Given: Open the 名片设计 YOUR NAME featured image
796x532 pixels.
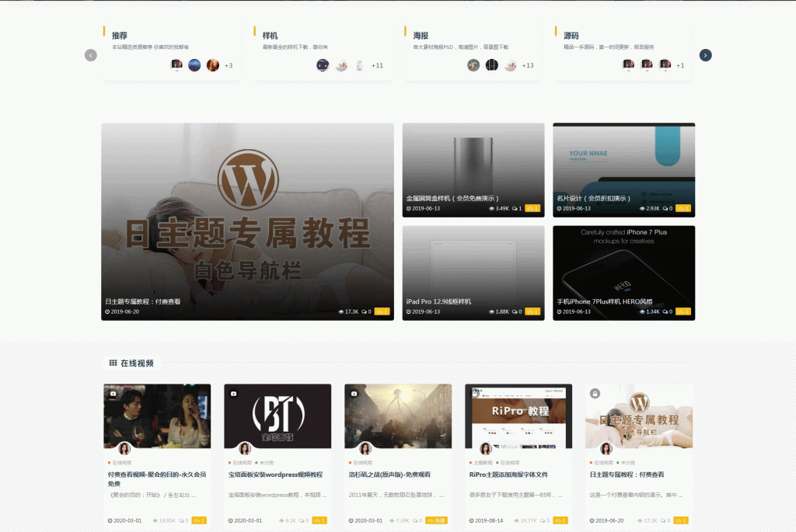Looking at the screenshot, I should pos(624,170).
